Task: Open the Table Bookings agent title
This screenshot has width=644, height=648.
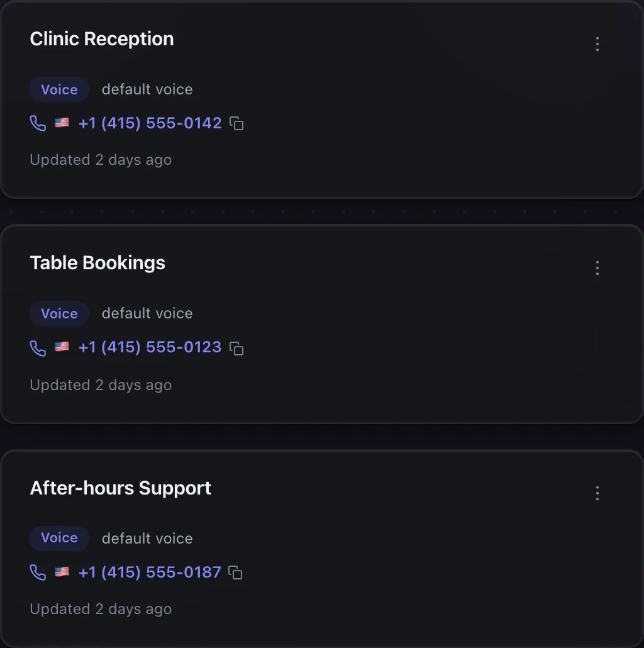Action: point(97,263)
